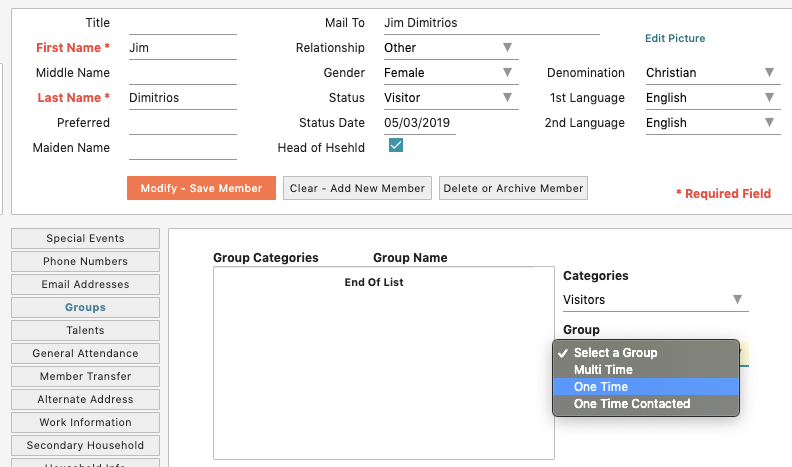Choose the Select a Group option
Screen dimensions: 792x467
[646, 352]
